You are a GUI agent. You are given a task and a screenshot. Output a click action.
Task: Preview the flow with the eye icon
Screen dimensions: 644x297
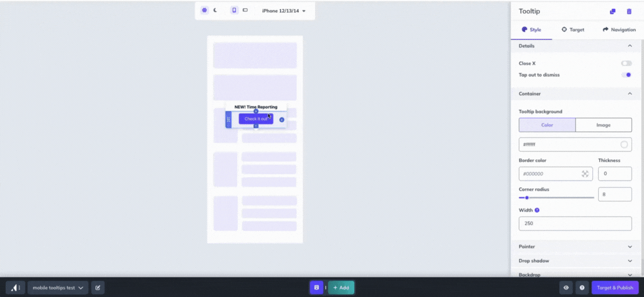[x=566, y=287]
